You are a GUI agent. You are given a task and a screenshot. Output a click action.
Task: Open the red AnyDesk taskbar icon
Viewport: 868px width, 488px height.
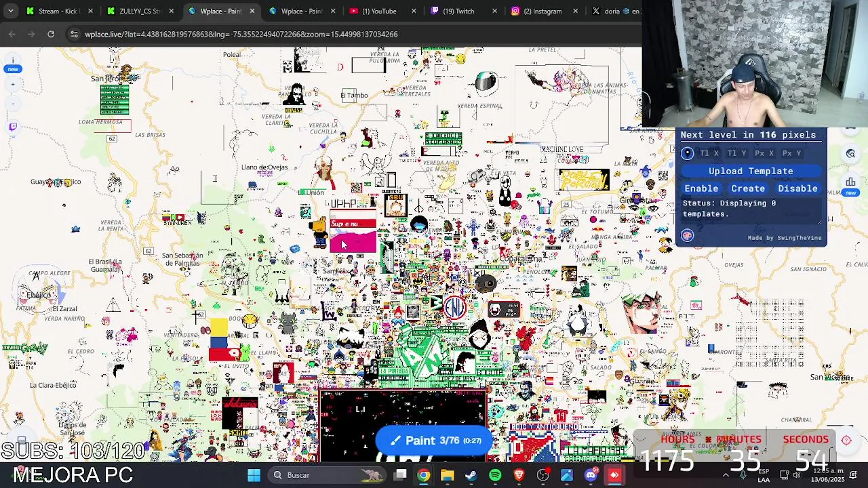[614, 475]
